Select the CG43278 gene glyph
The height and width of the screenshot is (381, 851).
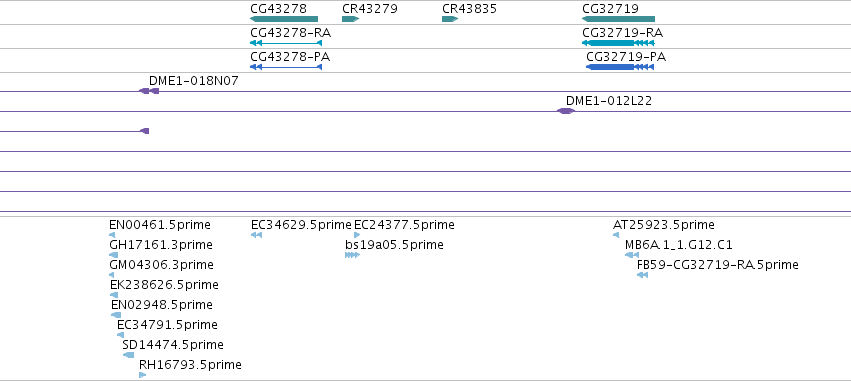click(x=284, y=19)
